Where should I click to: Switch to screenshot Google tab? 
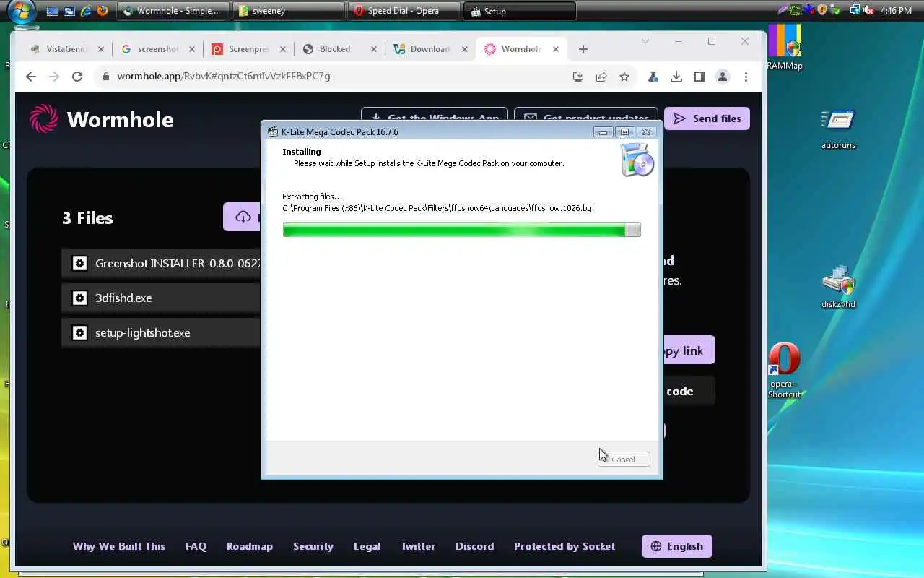[158, 49]
